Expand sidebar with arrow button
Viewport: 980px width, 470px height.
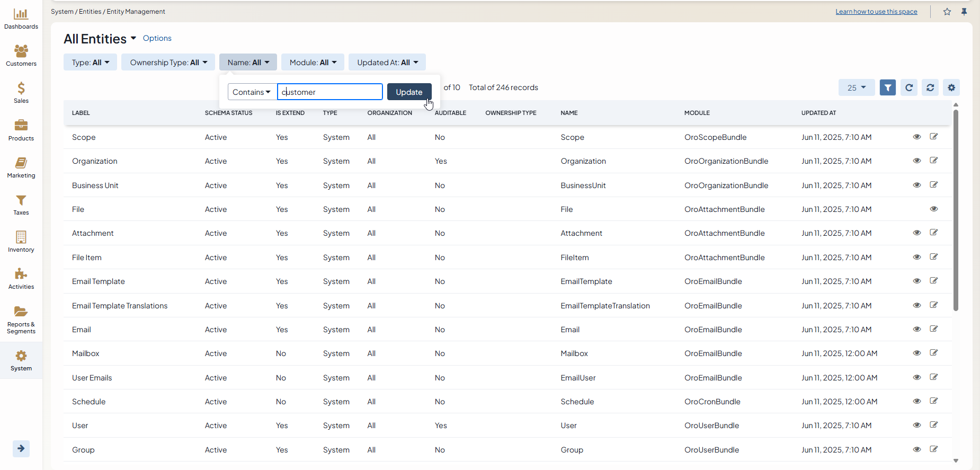click(x=21, y=449)
